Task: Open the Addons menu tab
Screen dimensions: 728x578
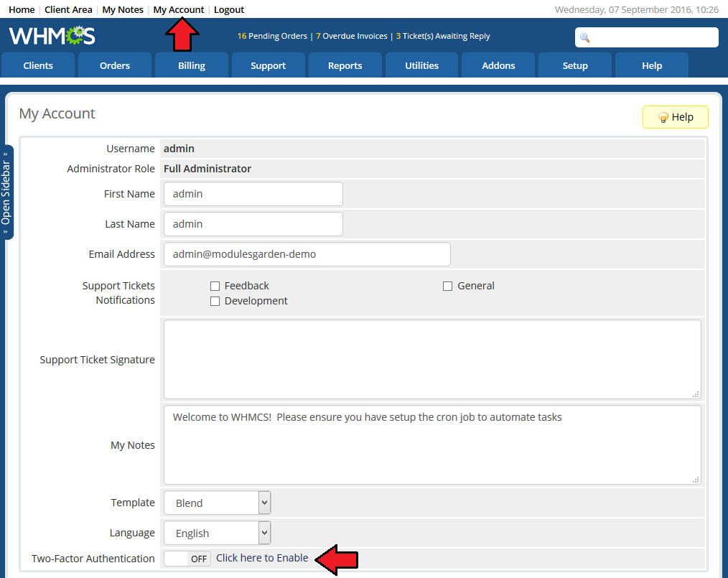Action: pyautogui.click(x=498, y=65)
